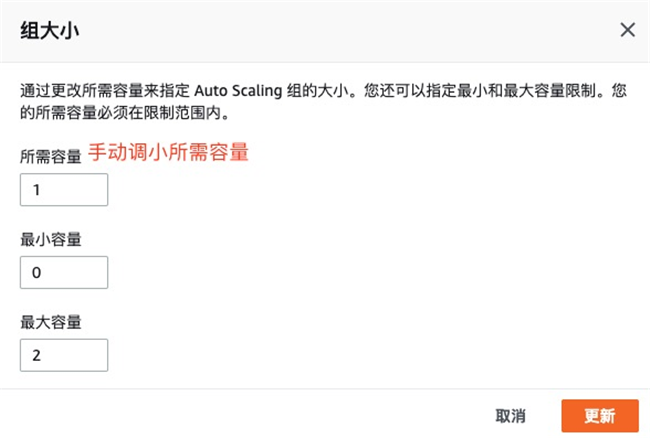This screenshot has height=438, width=650.
Task: Click the 最小容量 field label
Action: 51,240
